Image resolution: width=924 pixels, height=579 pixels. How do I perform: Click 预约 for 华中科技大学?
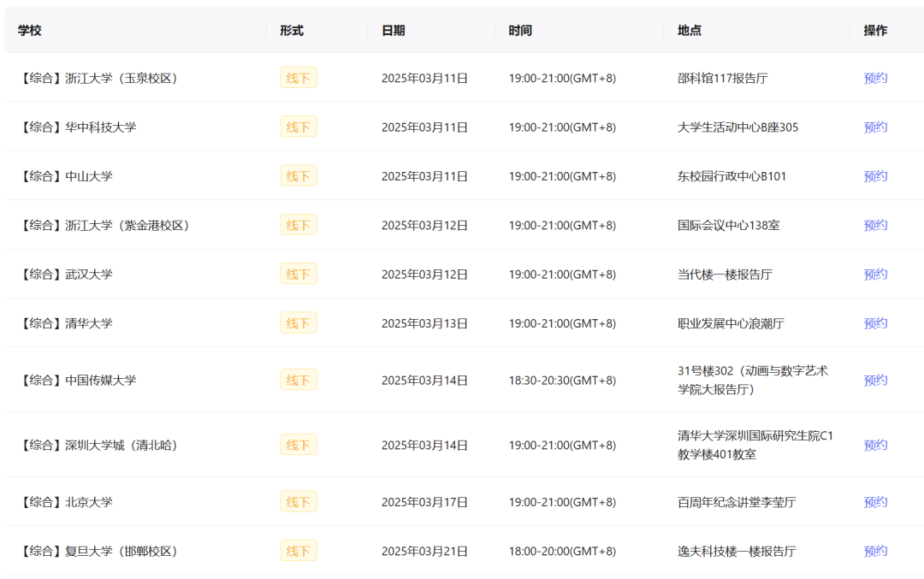pos(875,127)
